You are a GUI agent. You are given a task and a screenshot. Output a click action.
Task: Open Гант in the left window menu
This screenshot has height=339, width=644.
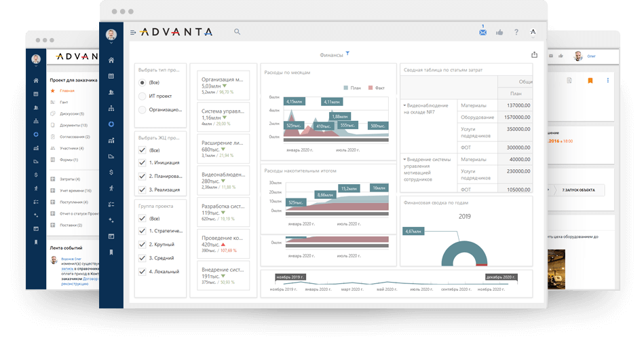coord(64,102)
